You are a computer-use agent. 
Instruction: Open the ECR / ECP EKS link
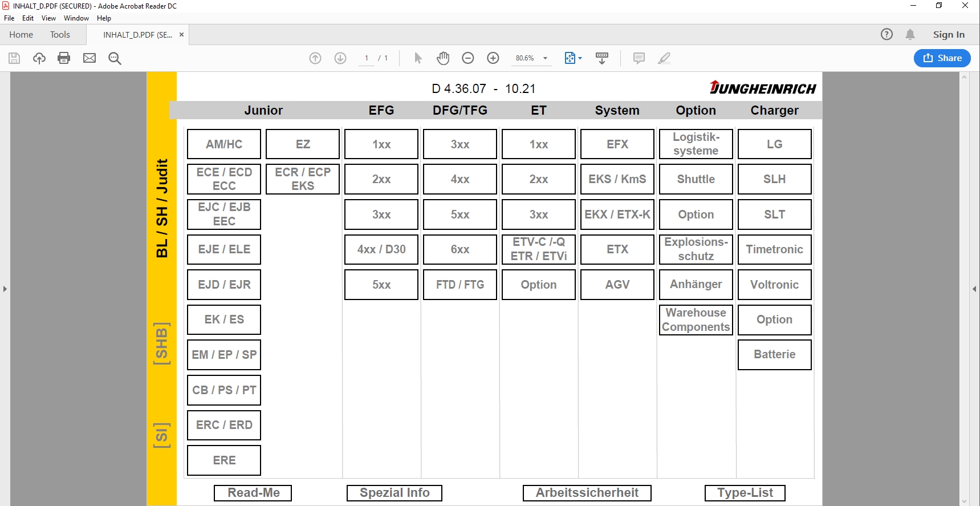tap(303, 179)
